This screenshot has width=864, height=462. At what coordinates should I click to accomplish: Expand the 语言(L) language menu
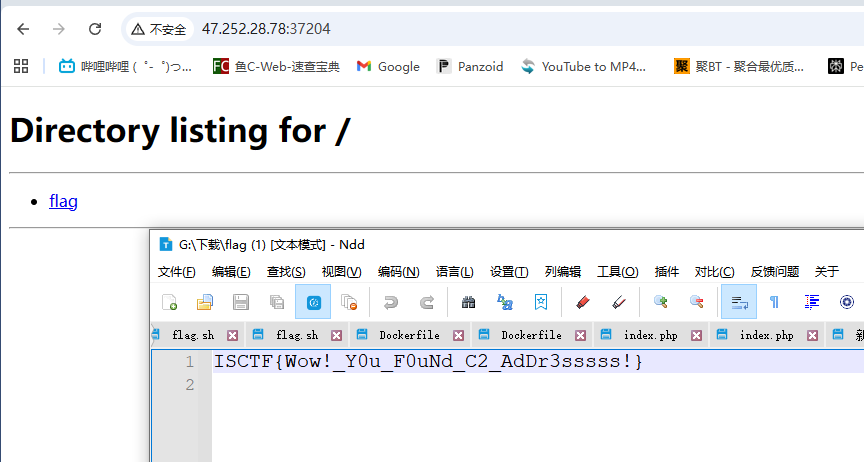455,271
